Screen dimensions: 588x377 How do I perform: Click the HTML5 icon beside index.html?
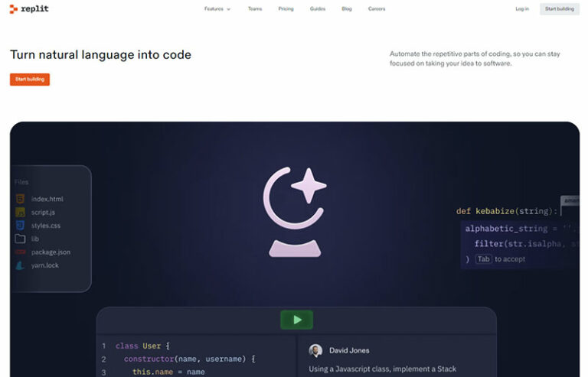[x=20, y=199]
